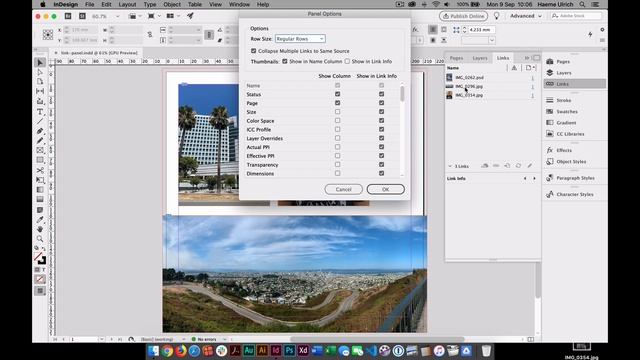
Task: Open Photoshop from the Dock
Action: 289,350
